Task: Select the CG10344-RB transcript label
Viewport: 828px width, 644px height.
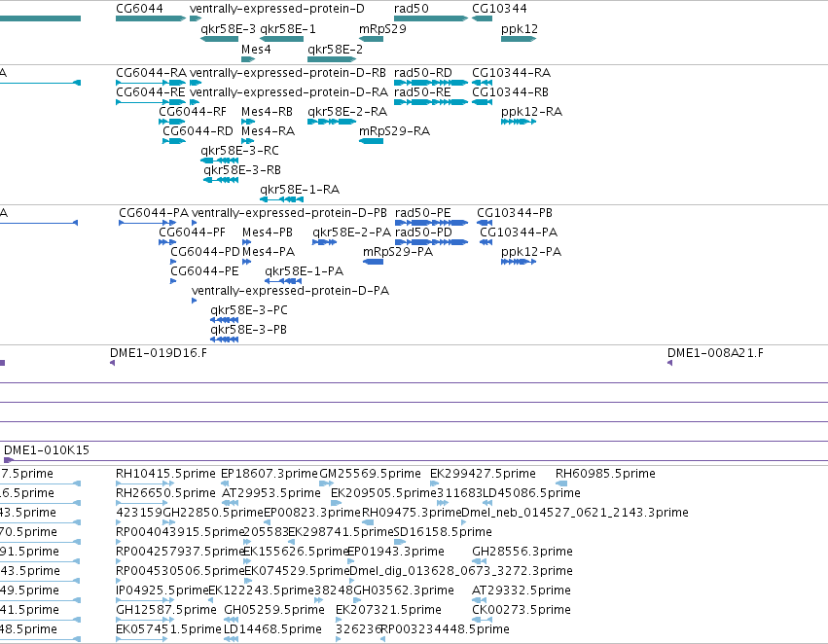Action: 510,92
